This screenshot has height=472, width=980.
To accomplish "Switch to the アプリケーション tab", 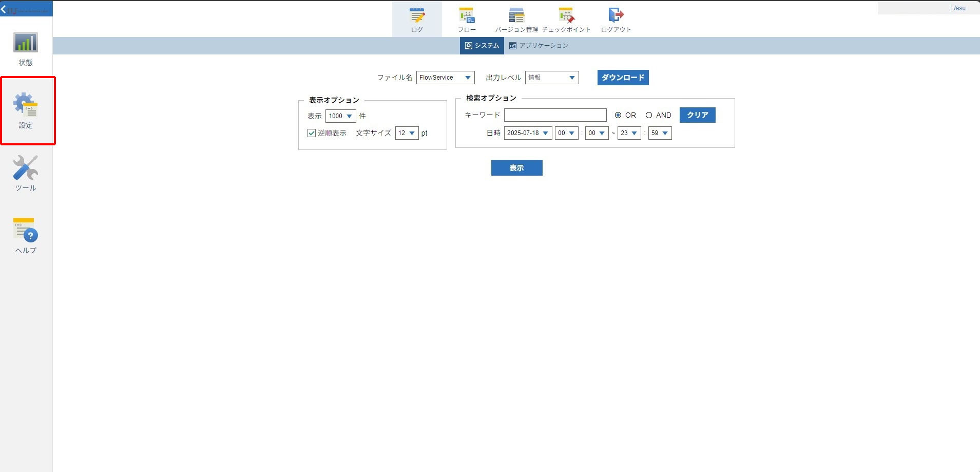I will click(x=539, y=46).
